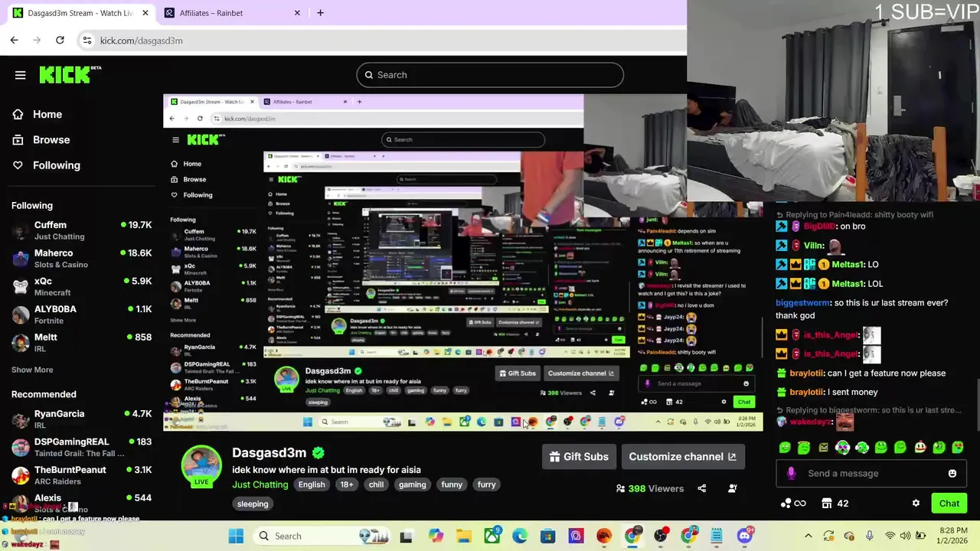Insert the angry yellow square emote
Viewport: 980px width, 551px height.
[x=823, y=448]
